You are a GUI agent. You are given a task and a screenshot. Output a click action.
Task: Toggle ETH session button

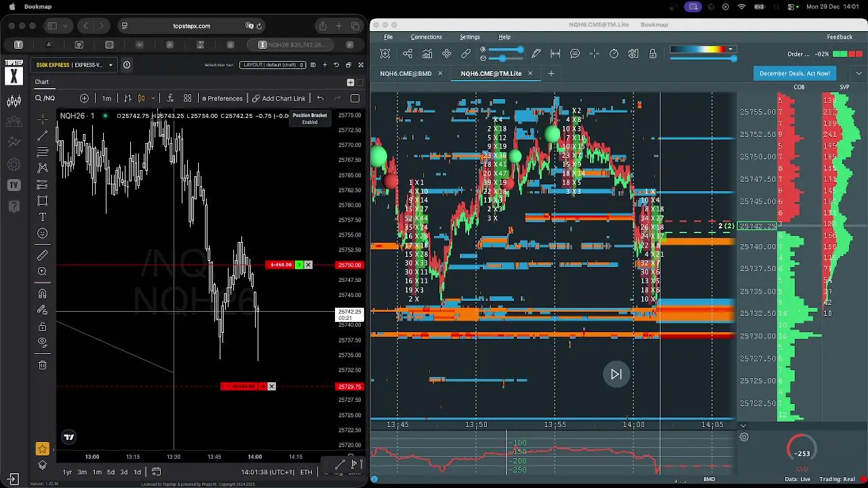click(x=307, y=472)
